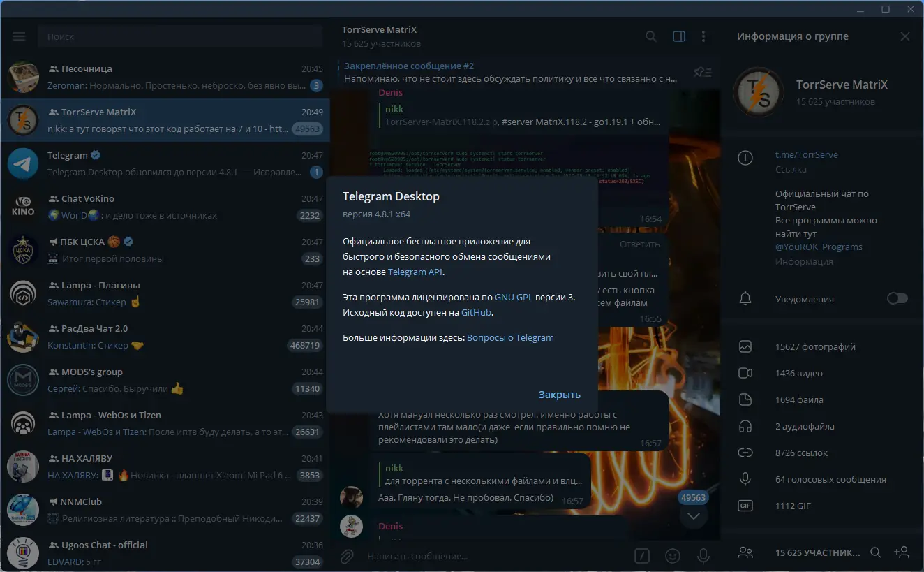Jump to latest messages with down arrow

pyautogui.click(x=694, y=516)
